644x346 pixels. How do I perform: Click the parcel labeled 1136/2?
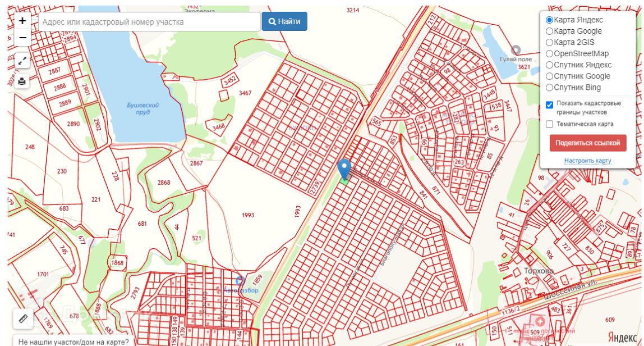click(x=510, y=311)
